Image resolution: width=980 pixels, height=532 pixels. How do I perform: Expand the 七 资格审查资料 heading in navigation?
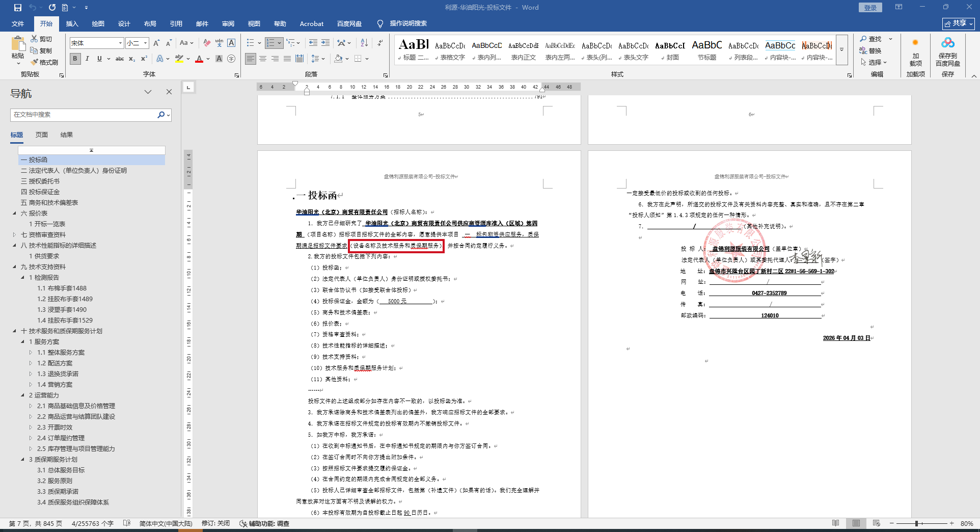pyautogui.click(x=14, y=235)
